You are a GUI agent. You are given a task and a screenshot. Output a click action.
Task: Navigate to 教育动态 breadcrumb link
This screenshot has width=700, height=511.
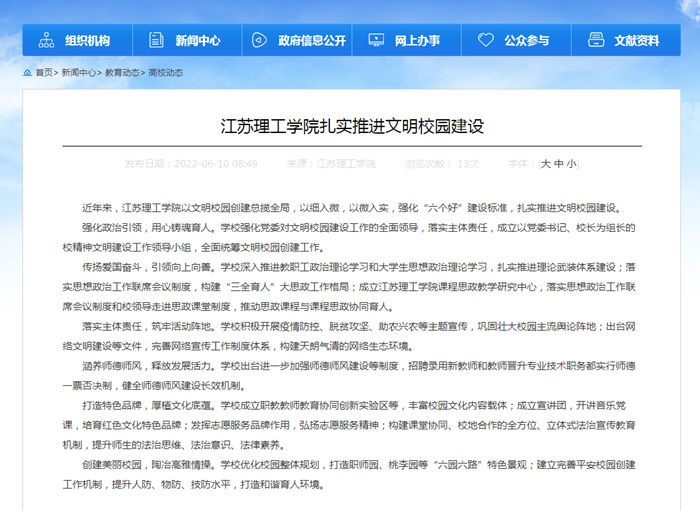(122, 73)
